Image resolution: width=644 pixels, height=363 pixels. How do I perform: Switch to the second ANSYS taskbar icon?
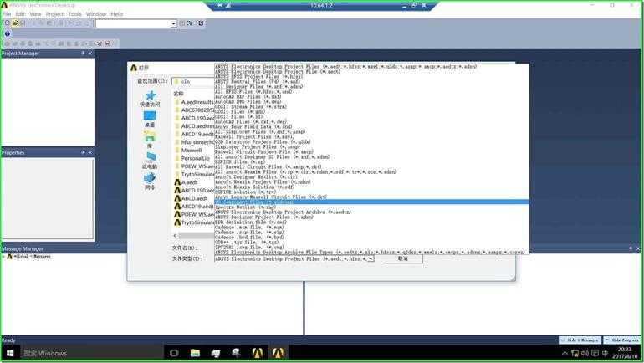(x=278, y=353)
